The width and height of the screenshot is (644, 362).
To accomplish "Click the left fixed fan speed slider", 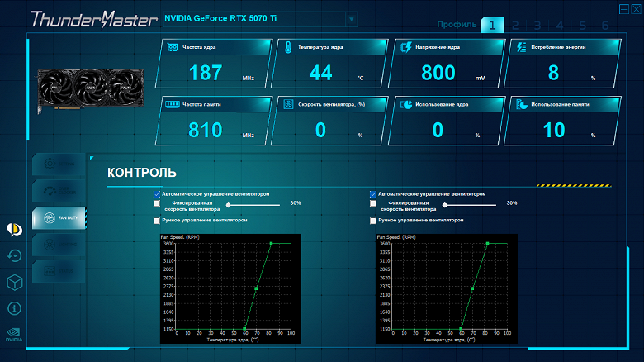I will (x=253, y=204).
